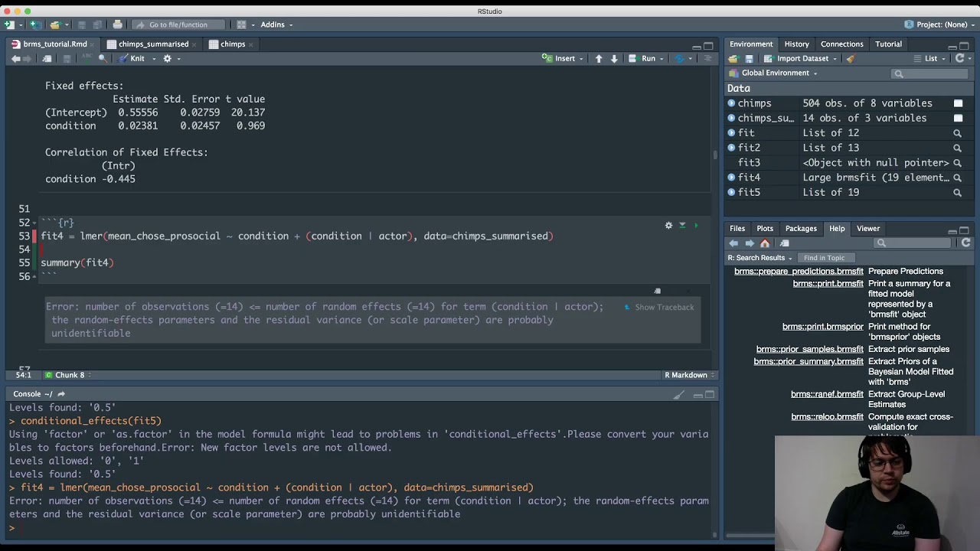Load a workspace via the Environment folder icon

[733, 59]
